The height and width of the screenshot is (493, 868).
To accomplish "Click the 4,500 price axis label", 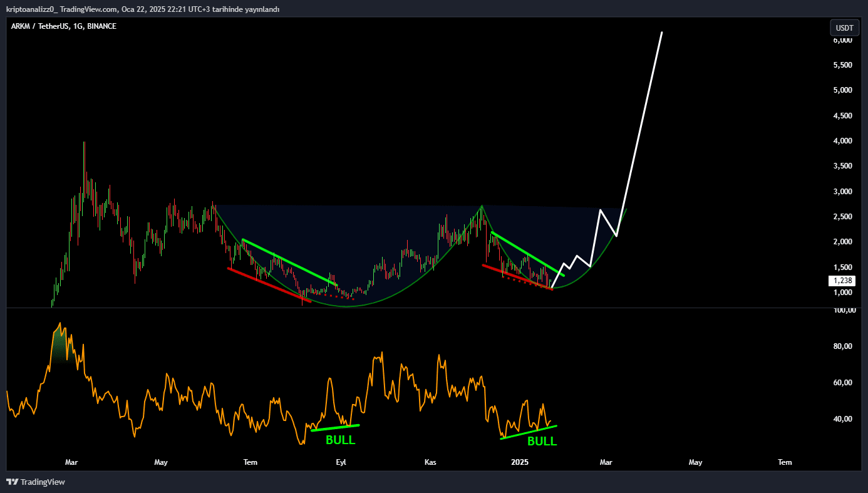I will (842, 116).
